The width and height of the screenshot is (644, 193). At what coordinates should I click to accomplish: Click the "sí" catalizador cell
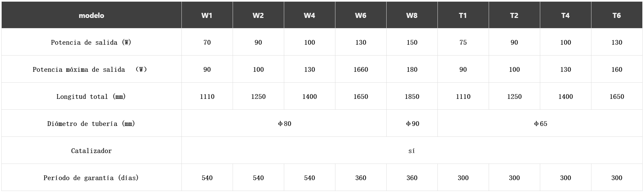pos(412,150)
